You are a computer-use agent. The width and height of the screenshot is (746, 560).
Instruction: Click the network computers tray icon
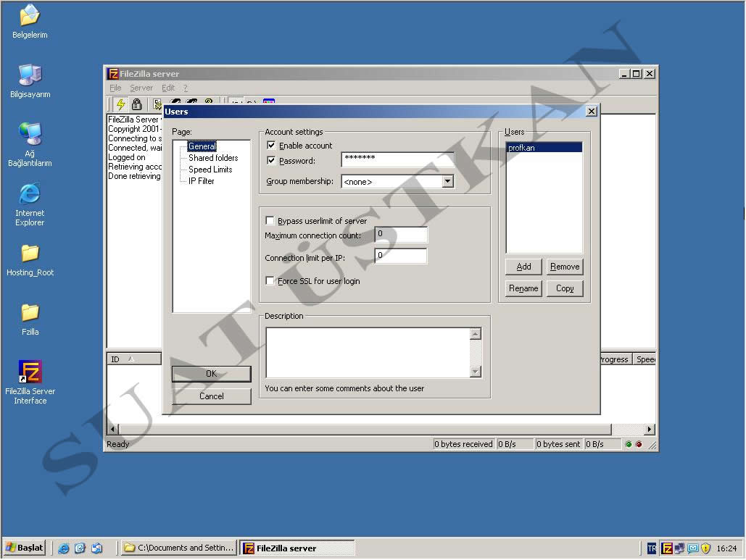pyautogui.click(x=679, y=548)
